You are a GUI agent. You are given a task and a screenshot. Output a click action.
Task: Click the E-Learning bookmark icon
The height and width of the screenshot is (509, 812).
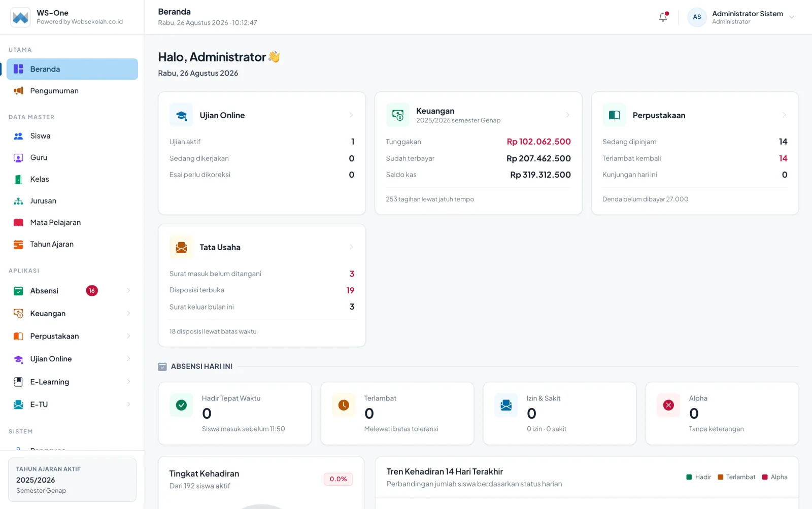coord(18,382)
